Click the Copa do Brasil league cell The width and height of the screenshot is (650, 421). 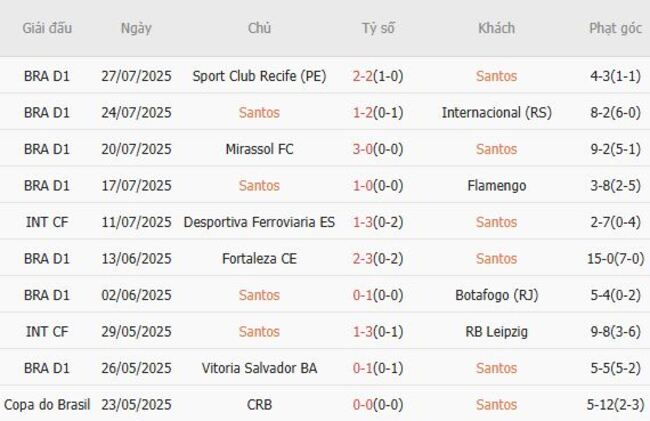(x=47, y=405)
